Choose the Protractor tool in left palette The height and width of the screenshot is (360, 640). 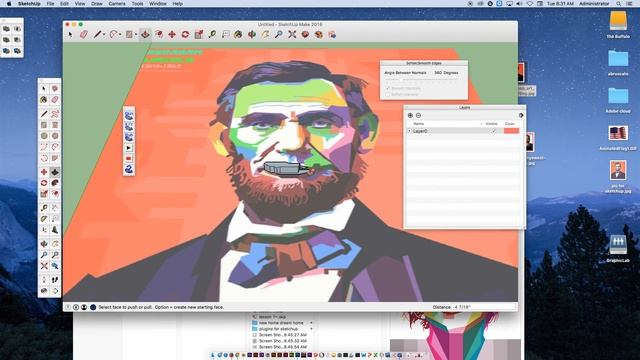pyautogui.click(x=44, y=219)
